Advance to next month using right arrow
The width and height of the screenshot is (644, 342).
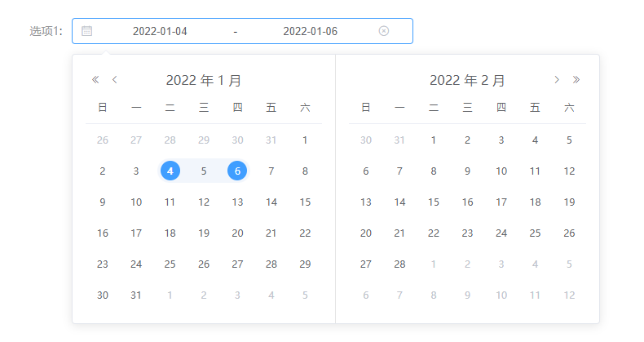point(557,80)
